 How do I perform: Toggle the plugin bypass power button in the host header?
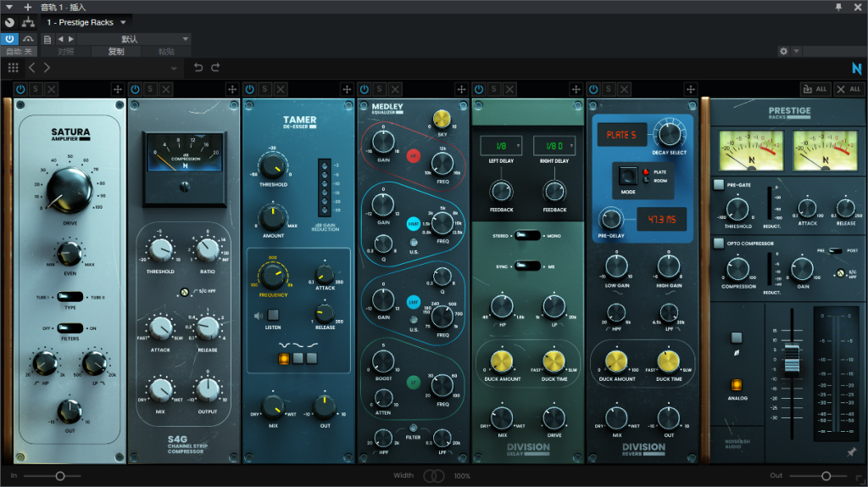tap(9, 39)
